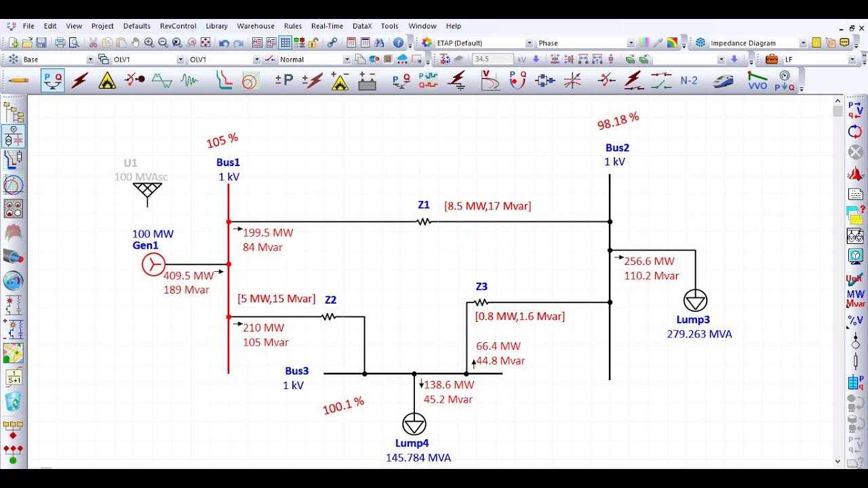Image resolution: width=868 pixels, height=488 pixels.
Task: Open the Tools menu
Action: [x=389, y=26]
